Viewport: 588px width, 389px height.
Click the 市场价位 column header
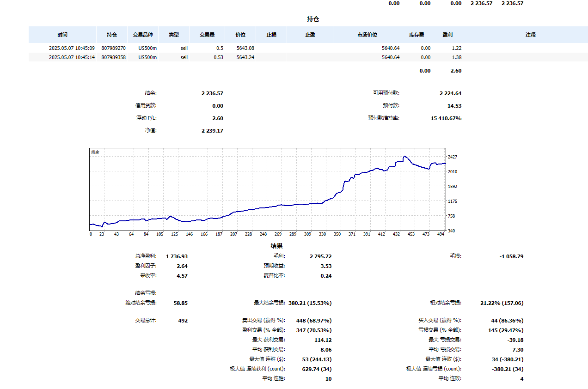(x=367, y=35)
